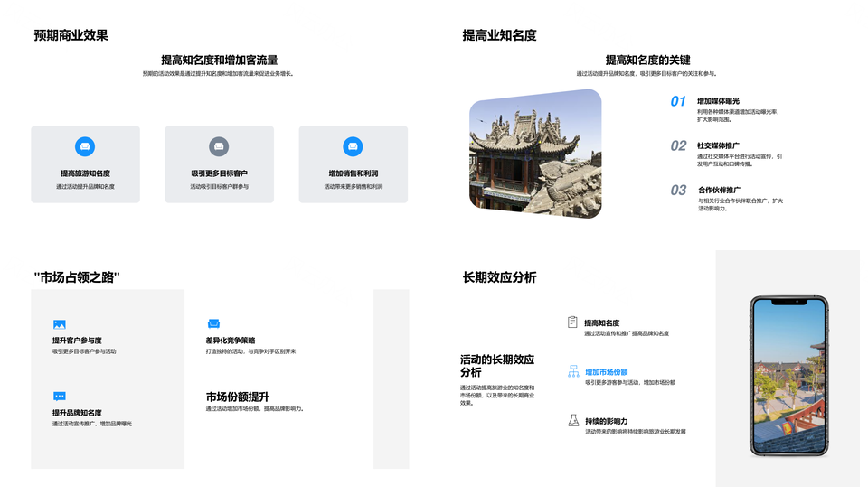Click the clipboard icon beside 提高知名度

pos(572,322)
